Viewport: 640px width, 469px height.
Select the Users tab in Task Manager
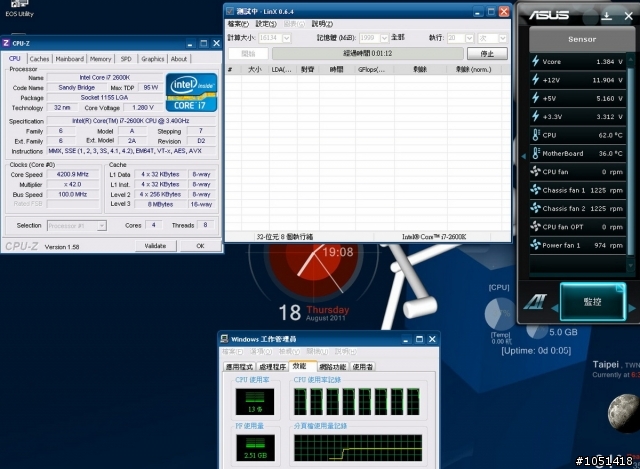362,367
